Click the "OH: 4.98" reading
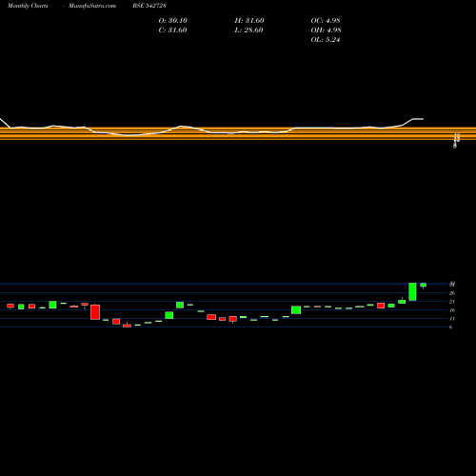Viewport: 476px width, 476px height. (326, 30)
